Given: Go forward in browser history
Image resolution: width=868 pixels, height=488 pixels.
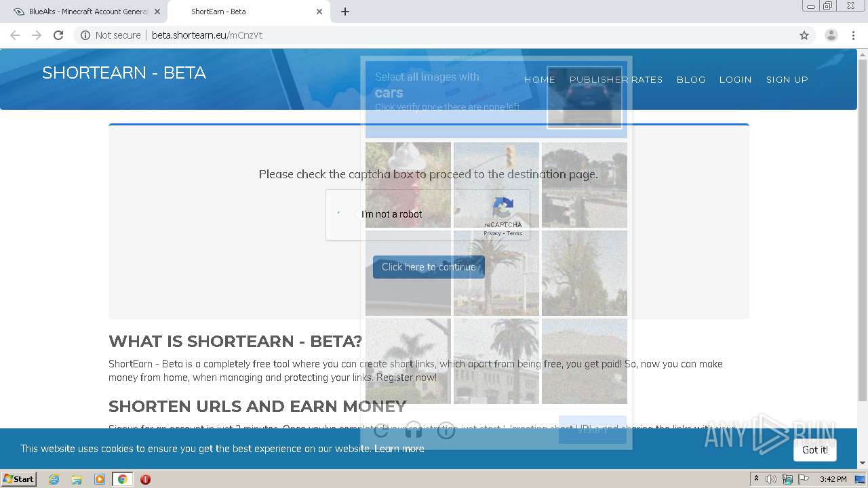Looking at the screenshot, I should coord(37,35).
